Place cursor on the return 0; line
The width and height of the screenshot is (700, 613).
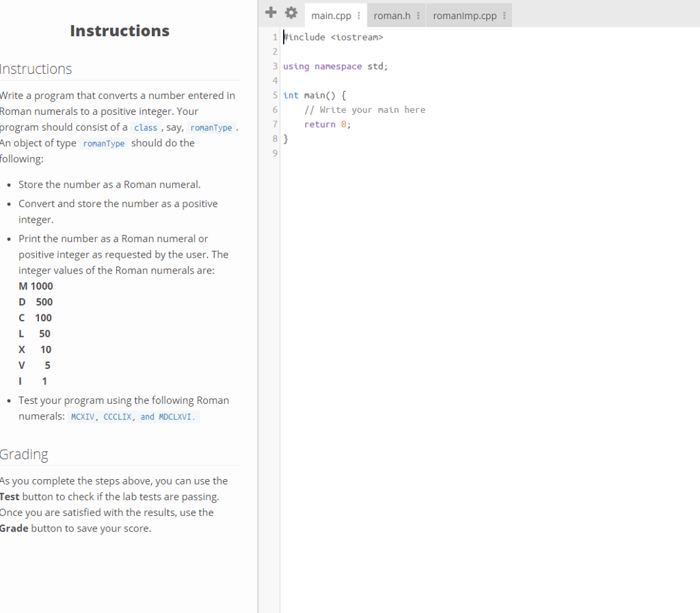click(x=327, y=124)
